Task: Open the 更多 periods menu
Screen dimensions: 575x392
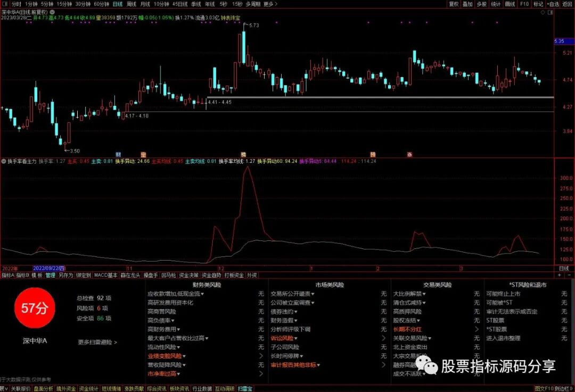Action: [270, 4]
